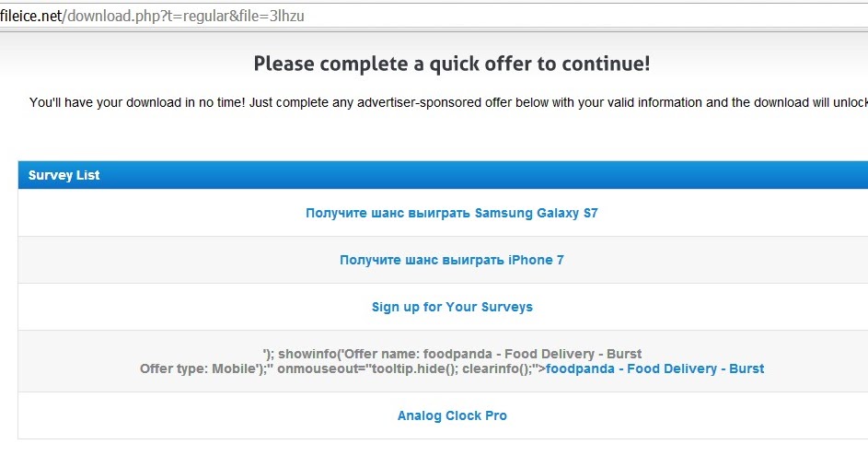Click the Survey List header bar
868x456 pixels.
click(x=442, y=175)
